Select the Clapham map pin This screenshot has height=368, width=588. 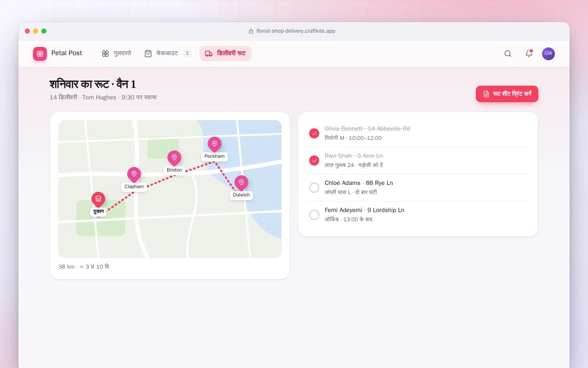click(134, 174)
